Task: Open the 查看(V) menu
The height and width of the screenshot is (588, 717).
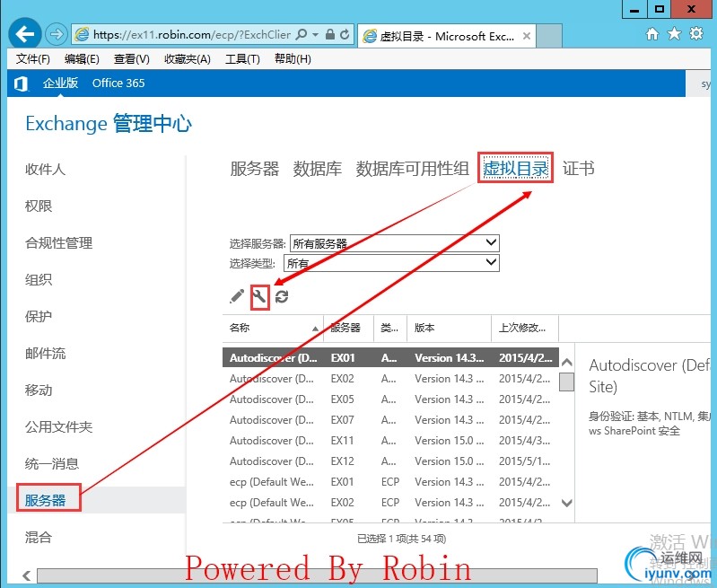Action: [x=132, y=59]
